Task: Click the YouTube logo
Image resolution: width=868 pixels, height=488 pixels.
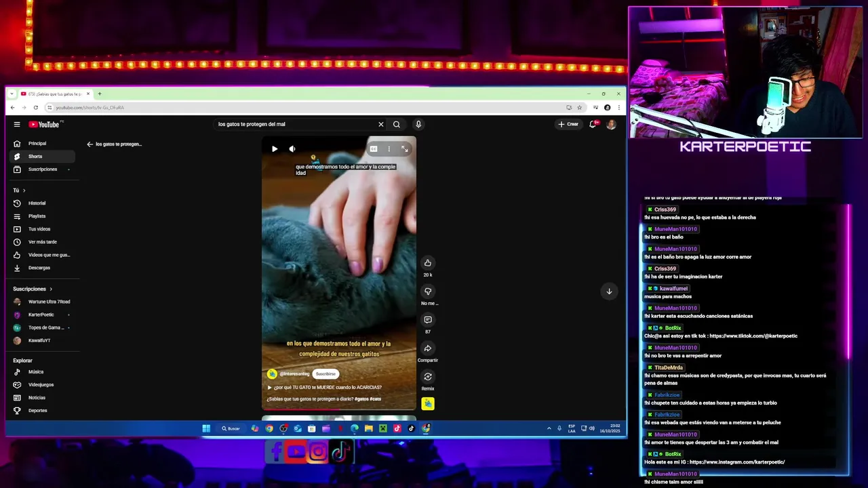Action: (x=44, y=124)
